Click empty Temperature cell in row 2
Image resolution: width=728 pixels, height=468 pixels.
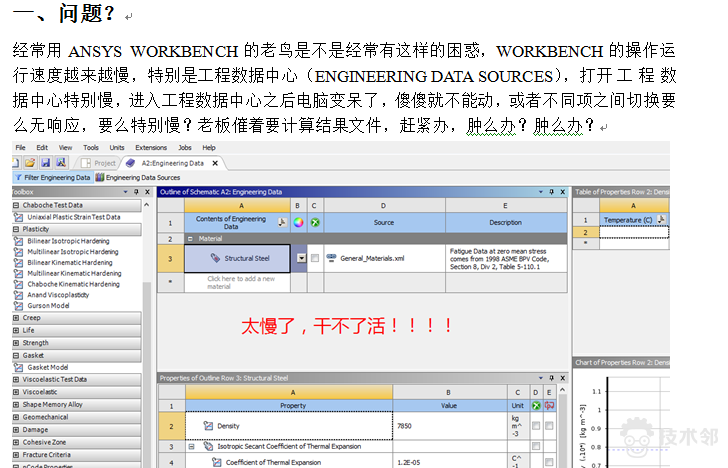pyautogui.click(x=634, y=232)
